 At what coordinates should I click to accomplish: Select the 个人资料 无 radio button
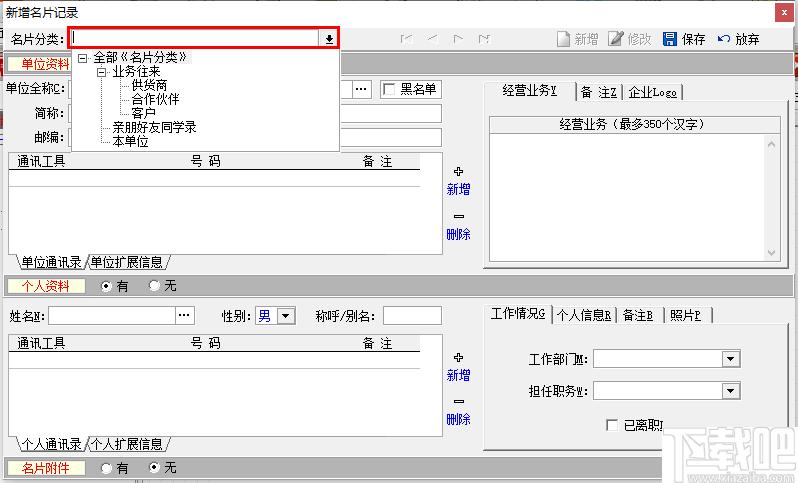click(154, 286)
